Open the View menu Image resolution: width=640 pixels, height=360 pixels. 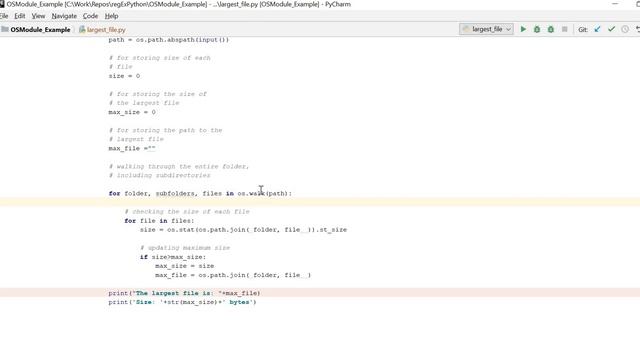point(38,16)
